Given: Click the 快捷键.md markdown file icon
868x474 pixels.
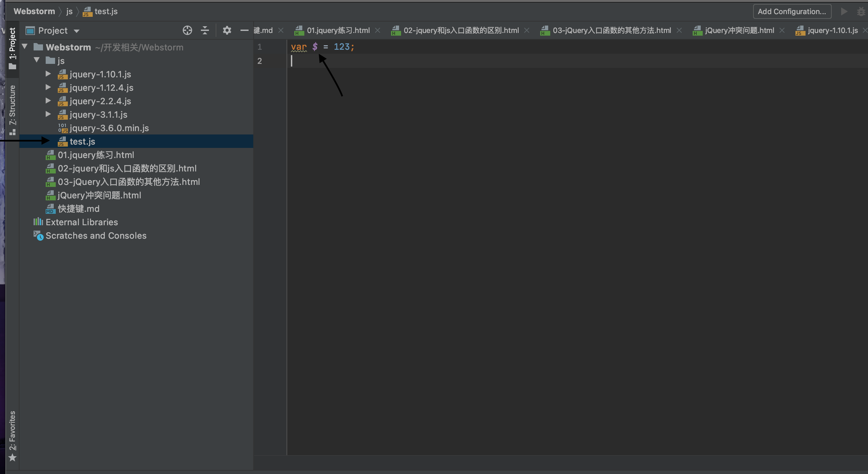Looking at the screenshot, I should click(50, 209).
